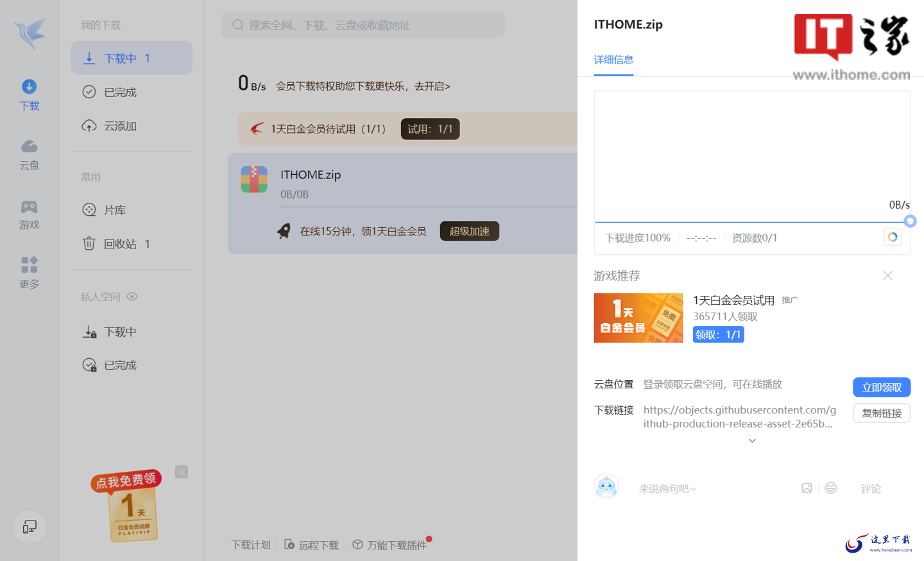Viewport: 924px width, 561px height.
Task: Click the device icon at the sidebar bottom
Action: tap(30, 527)
